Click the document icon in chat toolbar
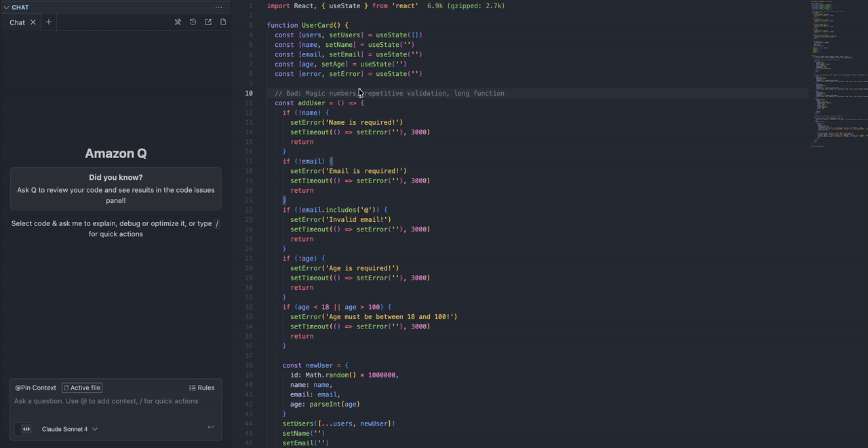Image resolution: width=868 pixels, height=448 pixels. pos(223,22)
